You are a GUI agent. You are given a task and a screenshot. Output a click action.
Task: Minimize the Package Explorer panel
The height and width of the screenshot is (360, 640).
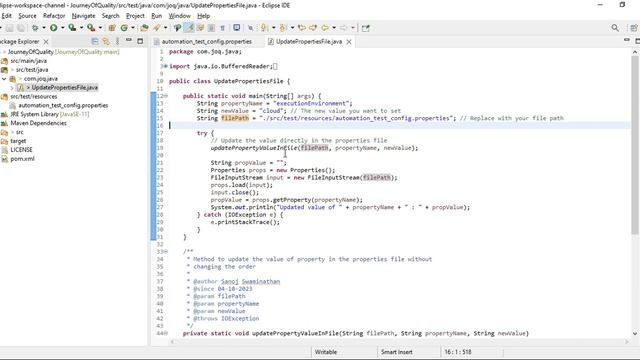[x=129, y=40]
